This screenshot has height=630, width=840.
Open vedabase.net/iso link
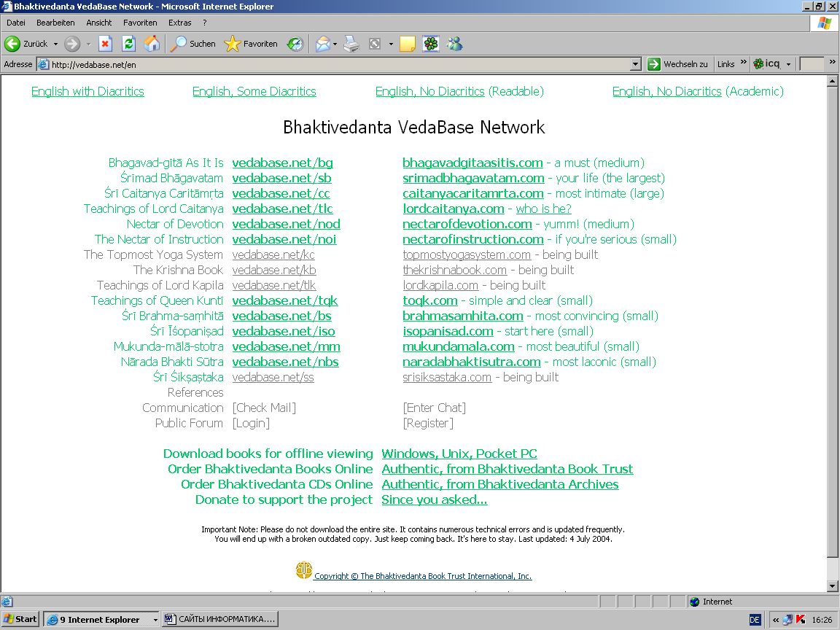284,331
